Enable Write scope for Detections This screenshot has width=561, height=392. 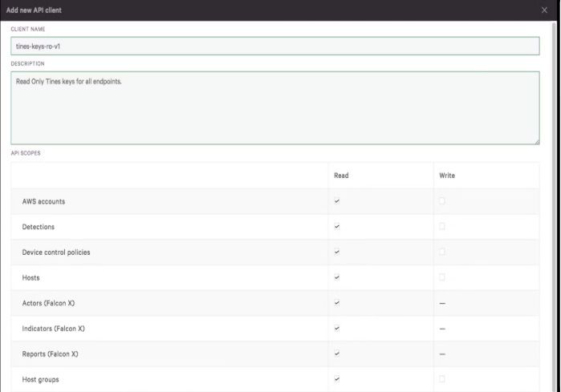[x=442, y=227]
